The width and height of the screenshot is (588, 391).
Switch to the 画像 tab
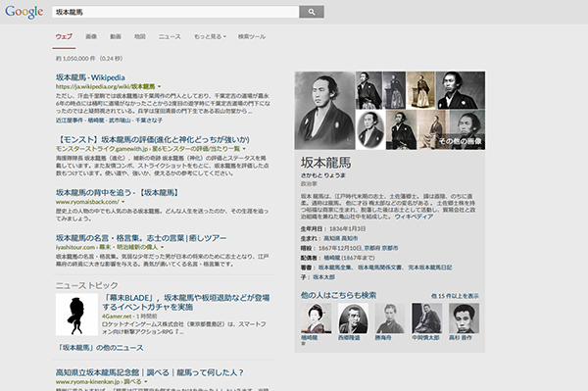coord(91,36)
